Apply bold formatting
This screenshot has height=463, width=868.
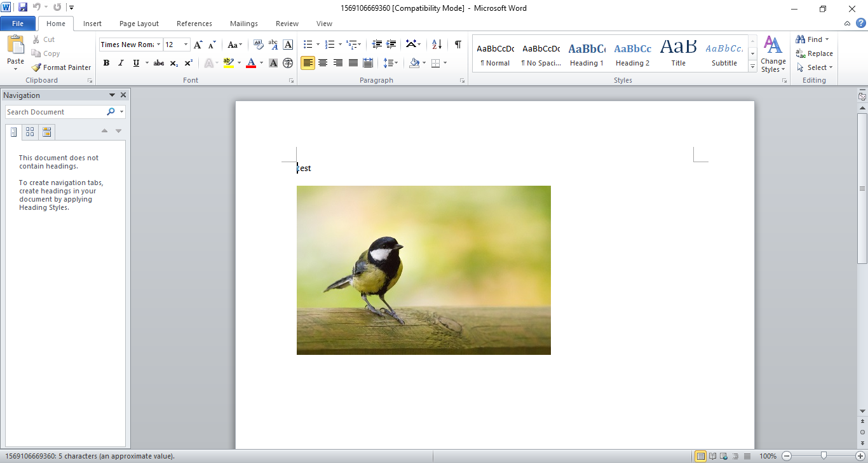click(106, 62)
